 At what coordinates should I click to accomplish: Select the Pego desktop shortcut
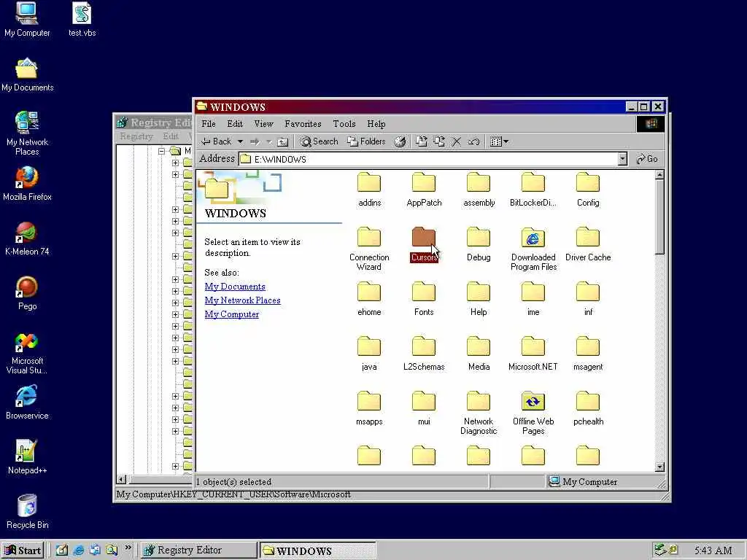[27, 293]
